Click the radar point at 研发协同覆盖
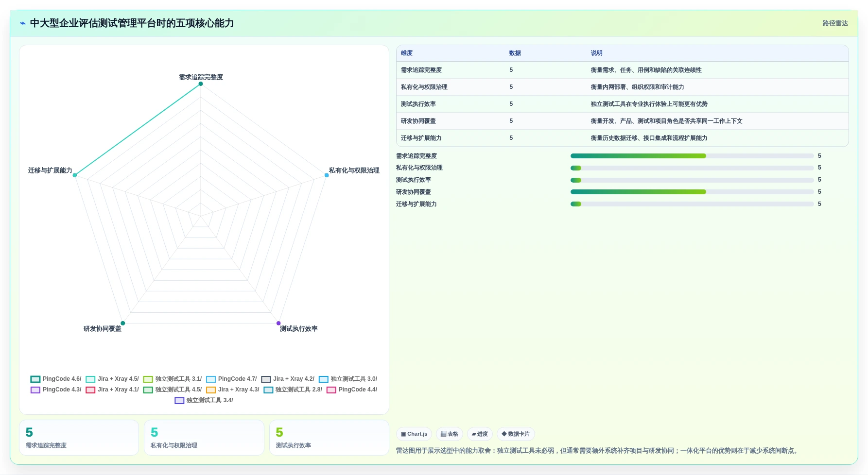868x475 pixels. pyautogui.click(x=123, y=323)
